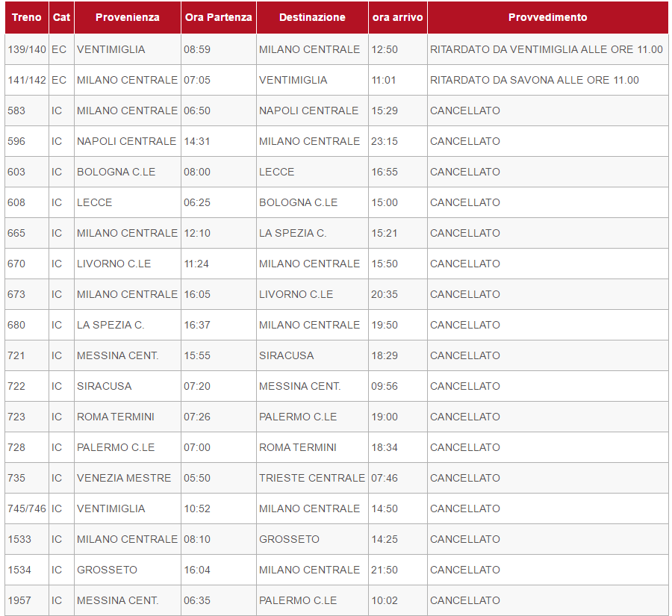Click arrival time 20:35 for train 673
Image resolution: width=672 pixels, height=616 pixels.
coord(385,294)
